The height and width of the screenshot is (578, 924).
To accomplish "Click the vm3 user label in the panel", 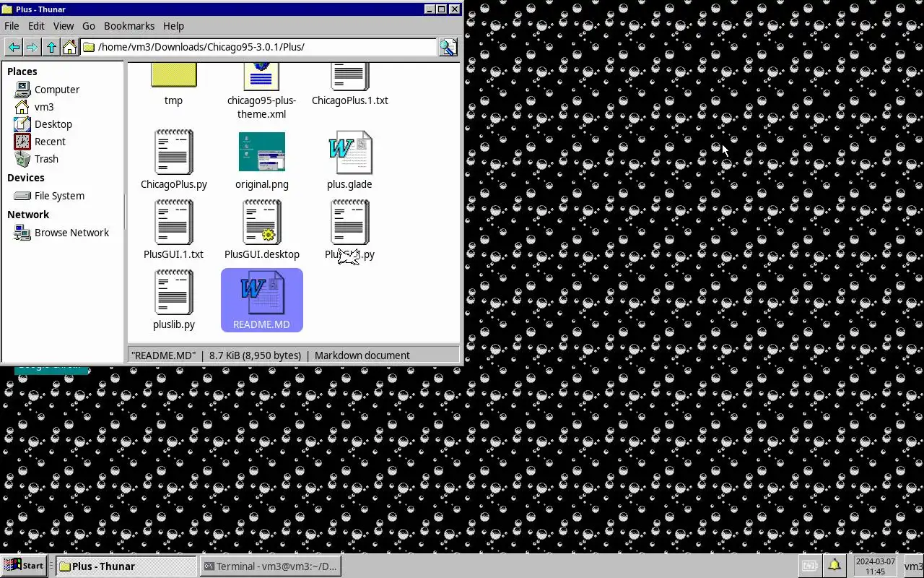I will [914, 566].
